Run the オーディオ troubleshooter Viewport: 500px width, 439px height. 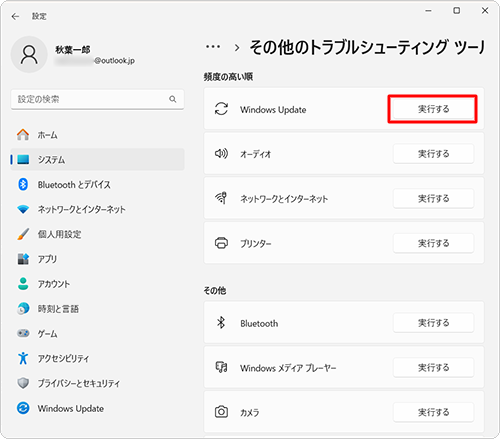(x=433, y=154)
